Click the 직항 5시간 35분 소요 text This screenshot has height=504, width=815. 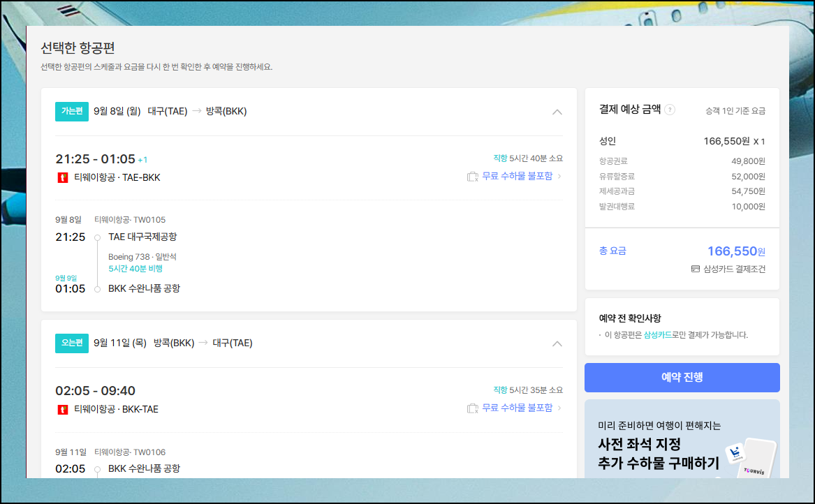(527, 390)
